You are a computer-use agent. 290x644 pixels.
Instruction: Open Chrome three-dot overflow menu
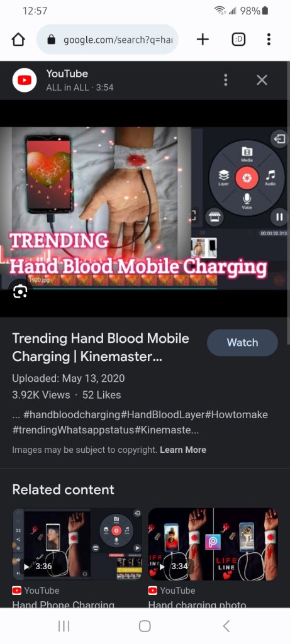269,40
